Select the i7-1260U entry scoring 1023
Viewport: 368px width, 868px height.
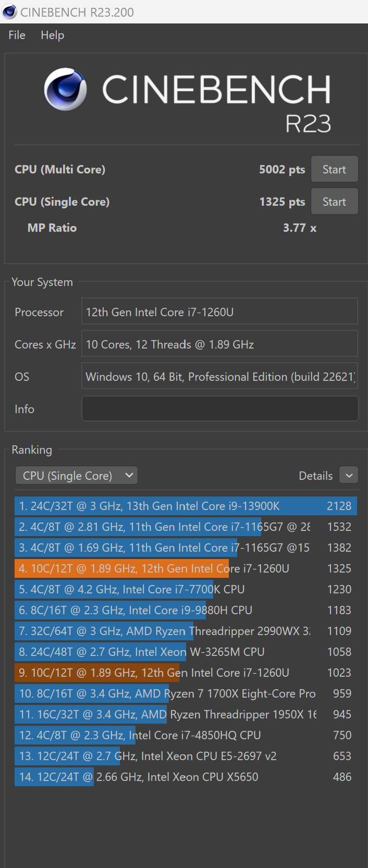tap(185, 673)
